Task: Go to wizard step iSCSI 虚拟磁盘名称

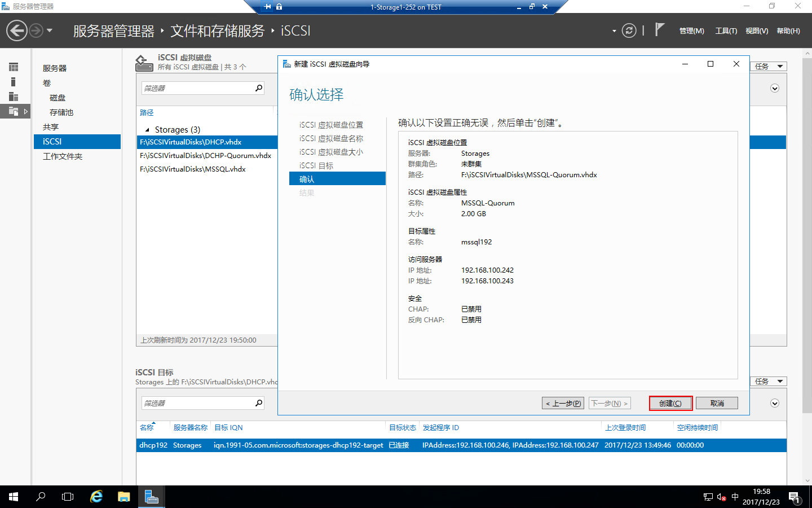Action: point(331,138)
